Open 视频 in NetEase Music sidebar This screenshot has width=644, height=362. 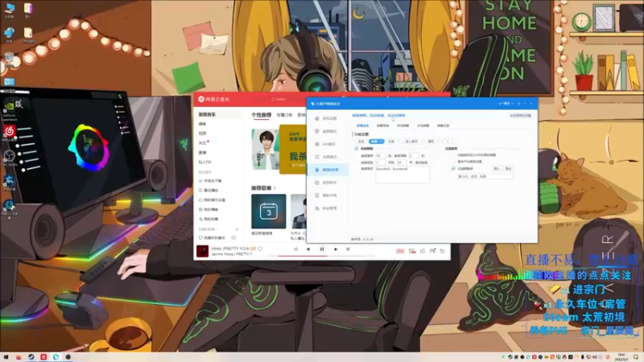point(203,134)
